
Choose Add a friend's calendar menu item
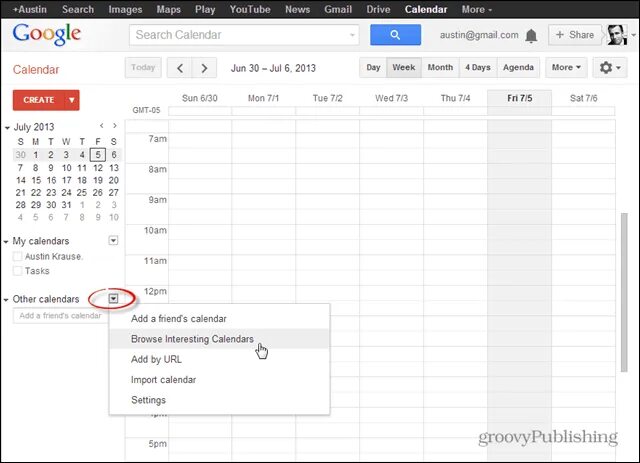tap(219, 318)
